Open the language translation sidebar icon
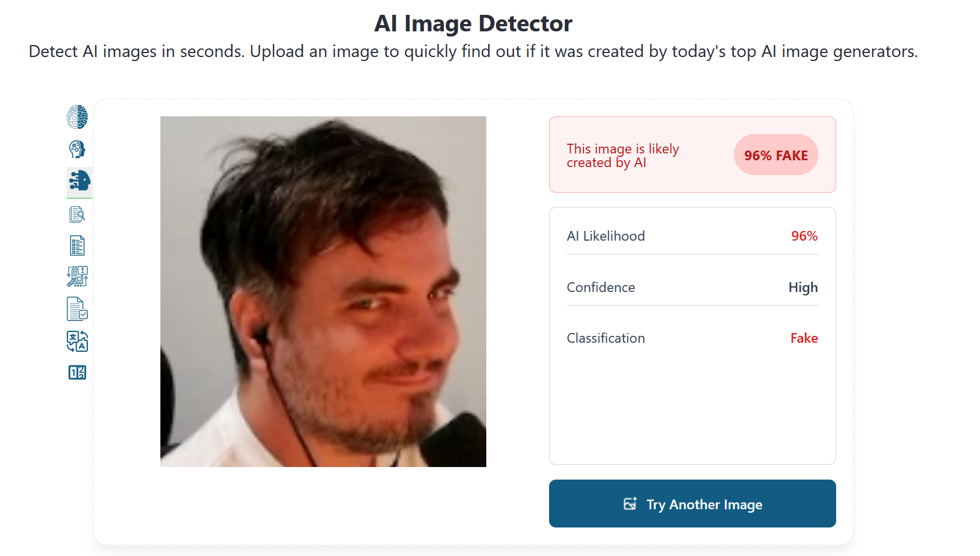The height and width of the screenshot is (556, 980). (77, 341)
